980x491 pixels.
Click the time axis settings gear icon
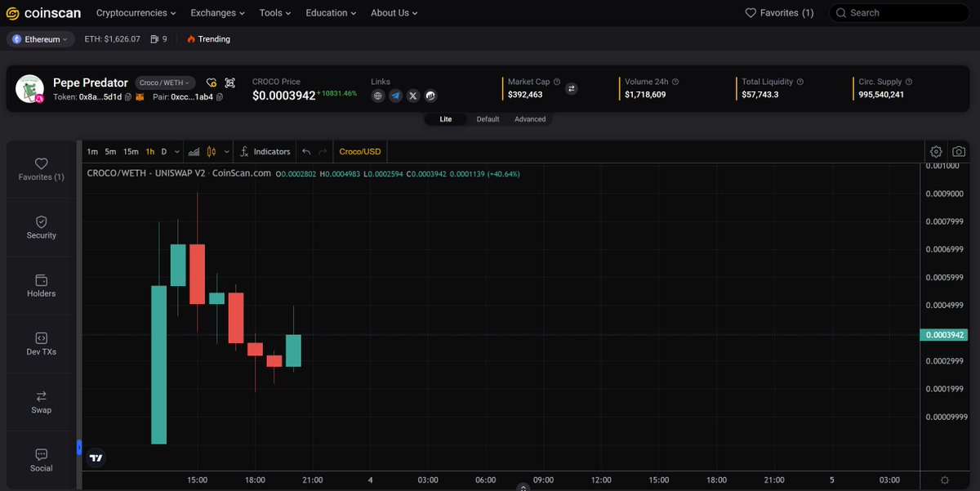(x=945, y=480)
